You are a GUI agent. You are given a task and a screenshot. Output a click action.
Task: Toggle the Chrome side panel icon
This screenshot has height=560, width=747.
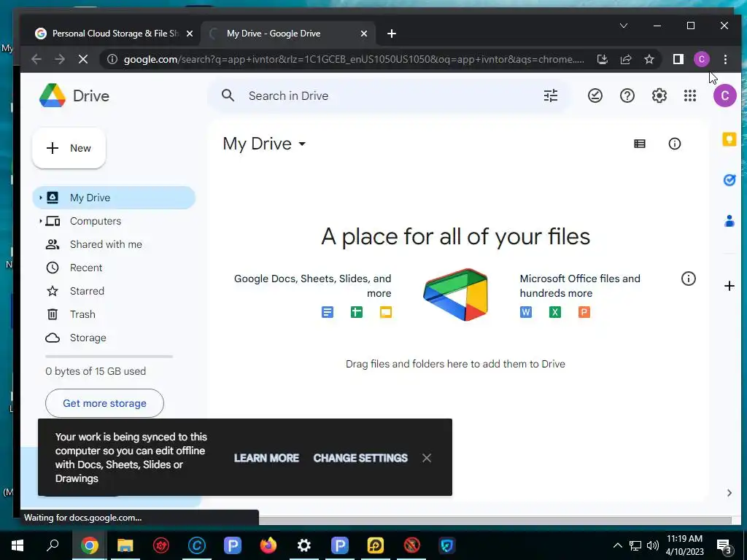point(678,59)
